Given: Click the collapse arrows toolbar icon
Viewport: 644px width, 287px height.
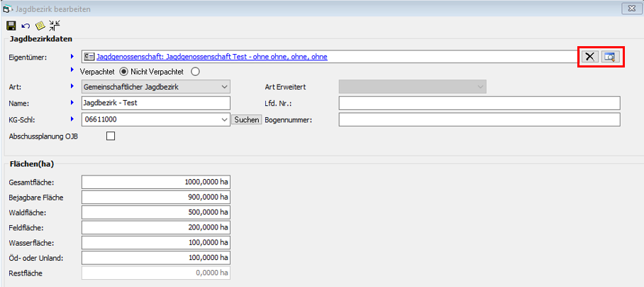Looking at the screenshot, I should pos(54,25).
